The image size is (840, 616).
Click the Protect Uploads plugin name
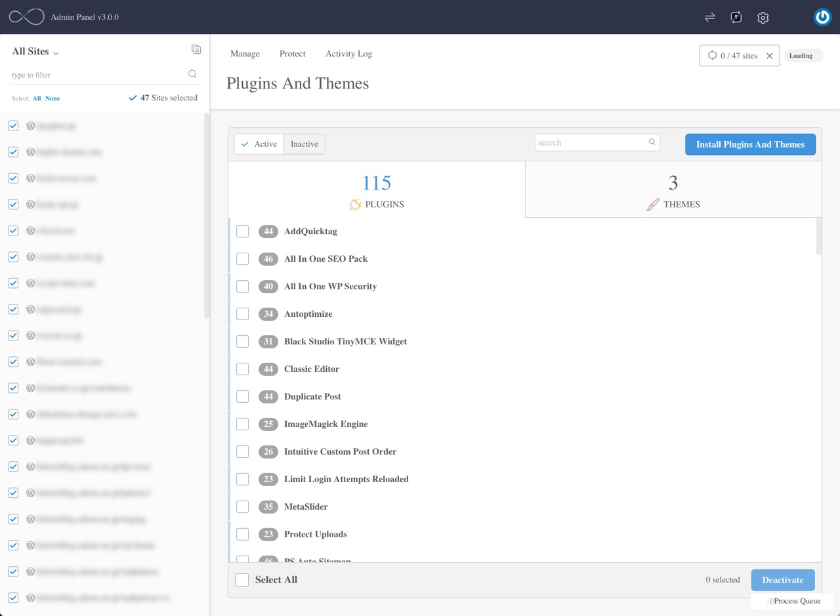[316, 534]
